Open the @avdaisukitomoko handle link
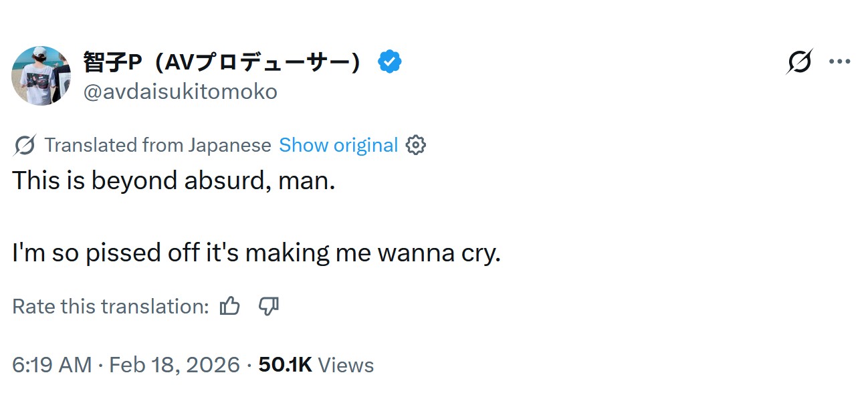Viewport: 868px width, 393px height. pos(180,92)
